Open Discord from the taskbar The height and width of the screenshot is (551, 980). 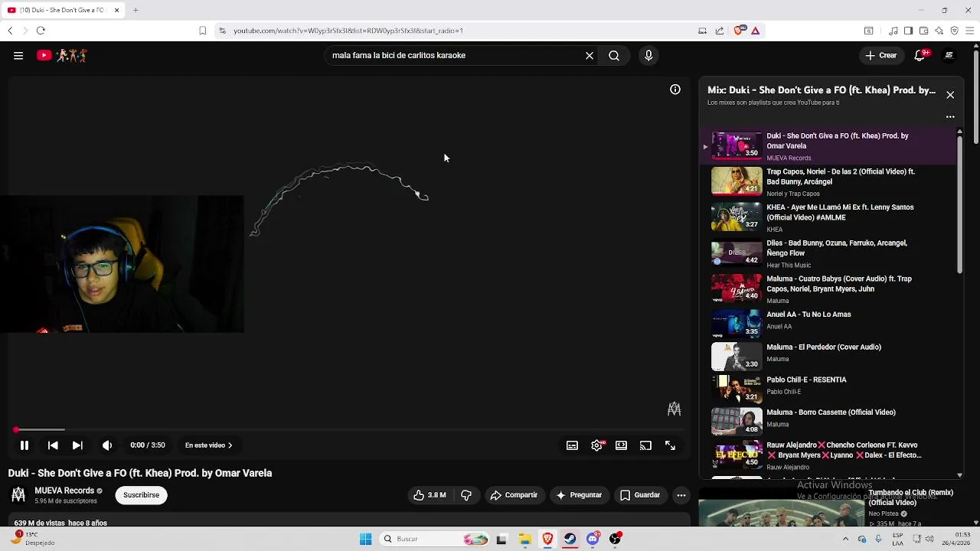593,539
